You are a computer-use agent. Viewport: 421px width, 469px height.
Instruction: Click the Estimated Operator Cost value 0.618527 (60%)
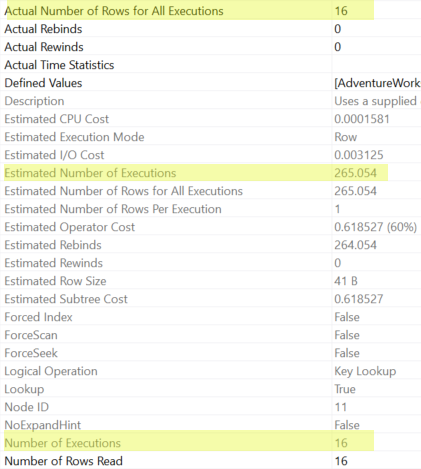[x=376, y=227]
